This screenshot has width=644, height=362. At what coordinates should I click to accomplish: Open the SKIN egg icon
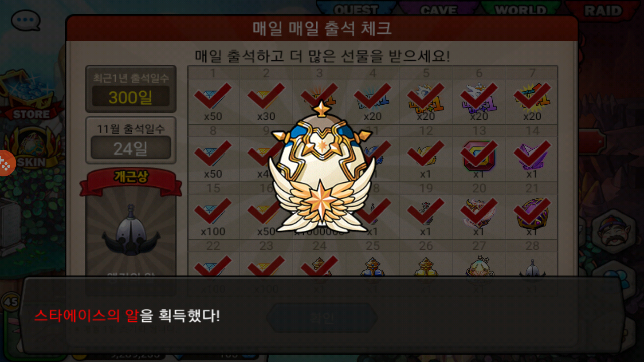[x=32, y=147]
